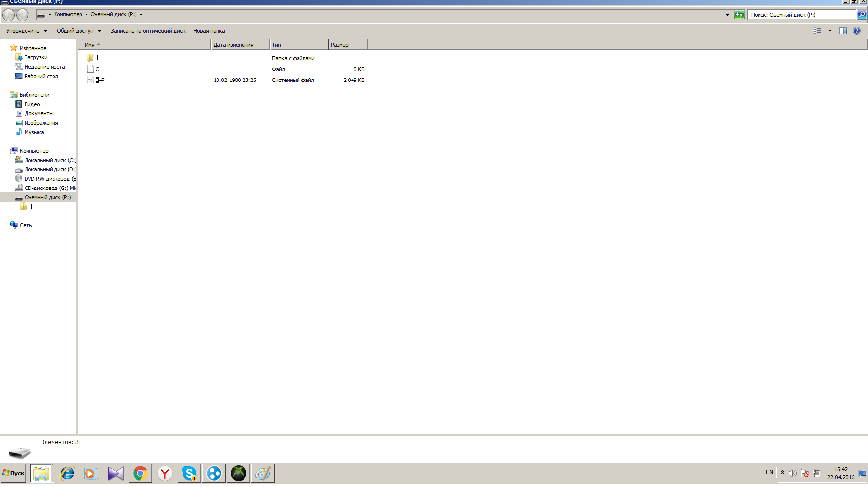The image size is (868, 487).
Task: Select Съемный диск (P:) in sidebar
Action: coord(48,197)
